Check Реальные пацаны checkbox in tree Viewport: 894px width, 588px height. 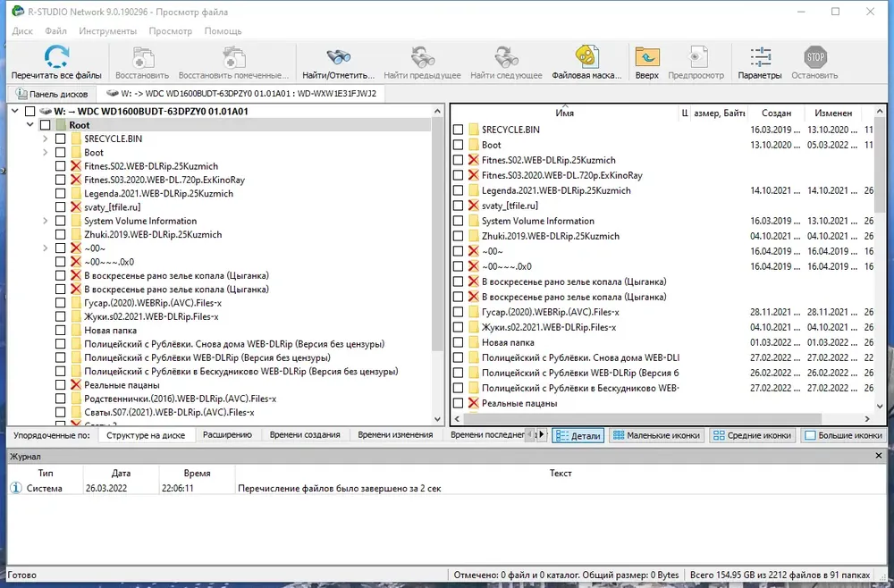tap(61, 384)
